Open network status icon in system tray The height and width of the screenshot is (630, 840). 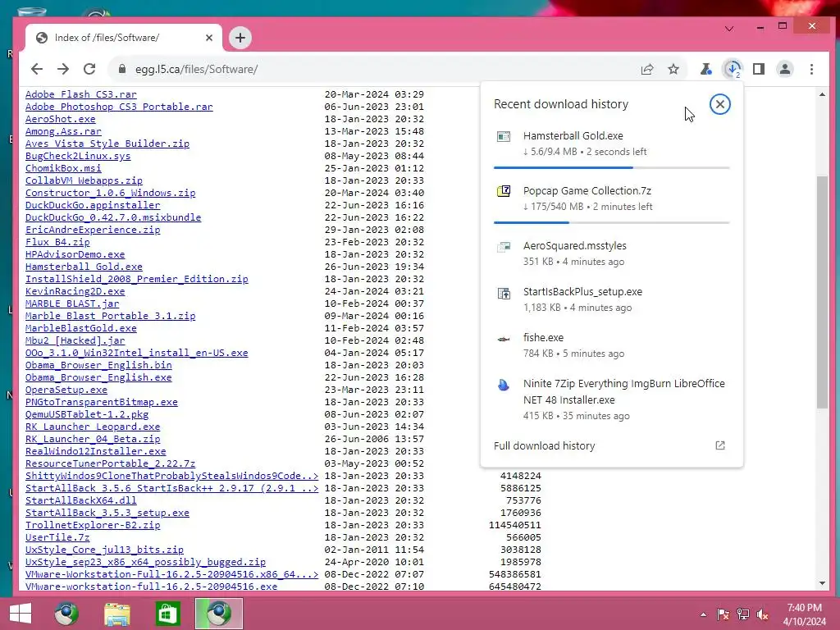click(743, 614)
